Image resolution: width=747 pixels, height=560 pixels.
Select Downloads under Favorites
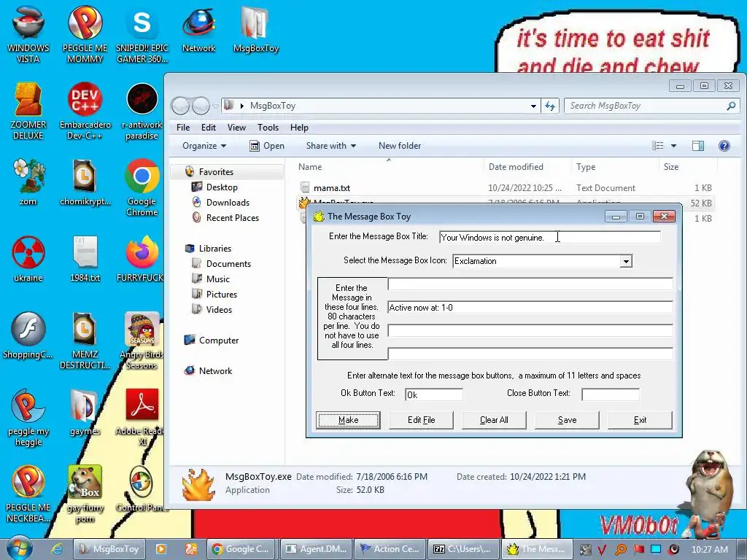tap(228, 203)
